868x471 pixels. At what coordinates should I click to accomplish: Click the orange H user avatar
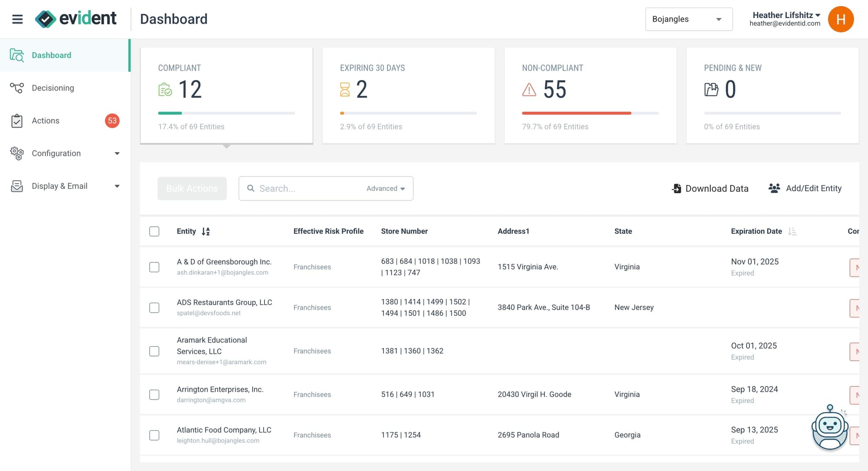click(840, 19)
